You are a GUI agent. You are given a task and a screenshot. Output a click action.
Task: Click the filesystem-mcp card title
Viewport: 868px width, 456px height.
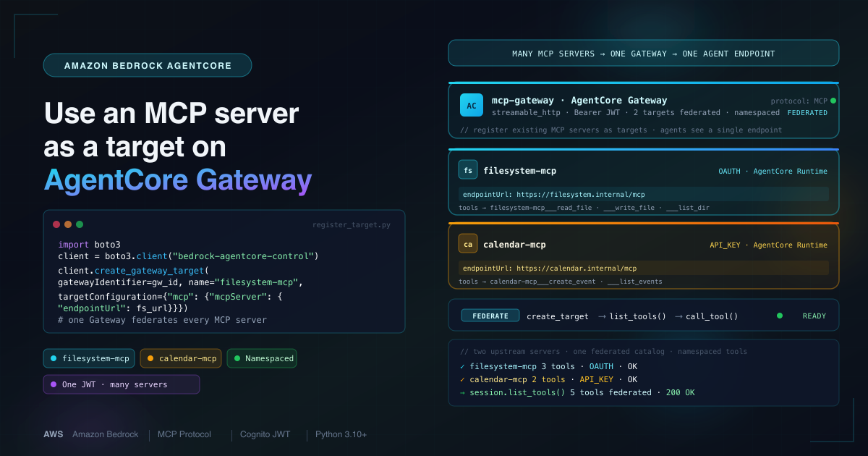pos(519,171)
